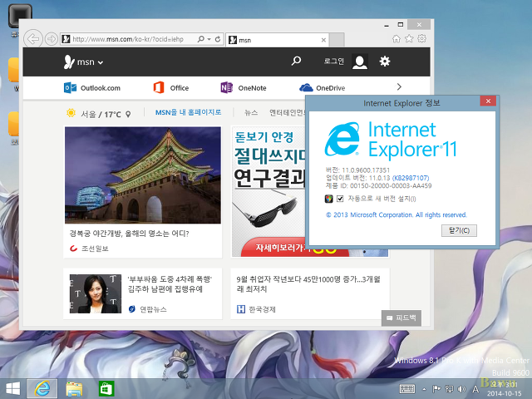The height and width of the screenshot is (399, 532).
Task: Show hidden tray icons arrow
Action: coord(424,389)
